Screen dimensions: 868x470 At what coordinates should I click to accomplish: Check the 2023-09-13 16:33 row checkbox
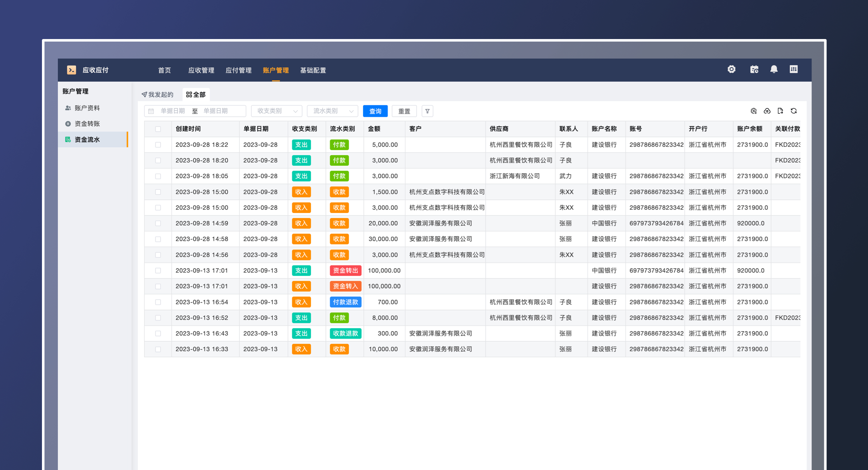158,349
